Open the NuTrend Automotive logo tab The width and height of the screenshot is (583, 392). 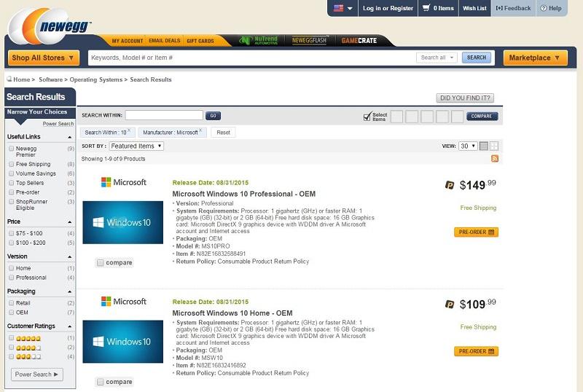(x=259, y=41)
